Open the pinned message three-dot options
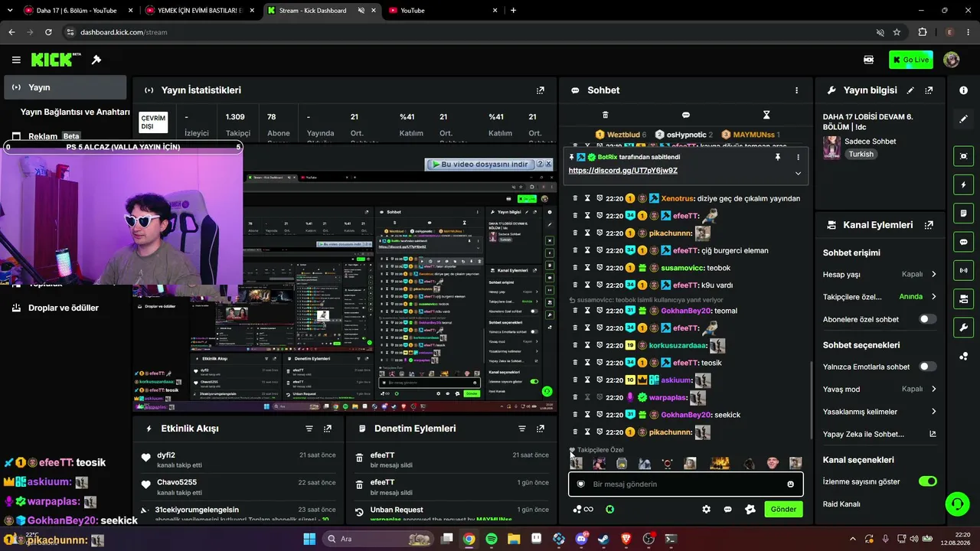 click(x=798, y=157)
